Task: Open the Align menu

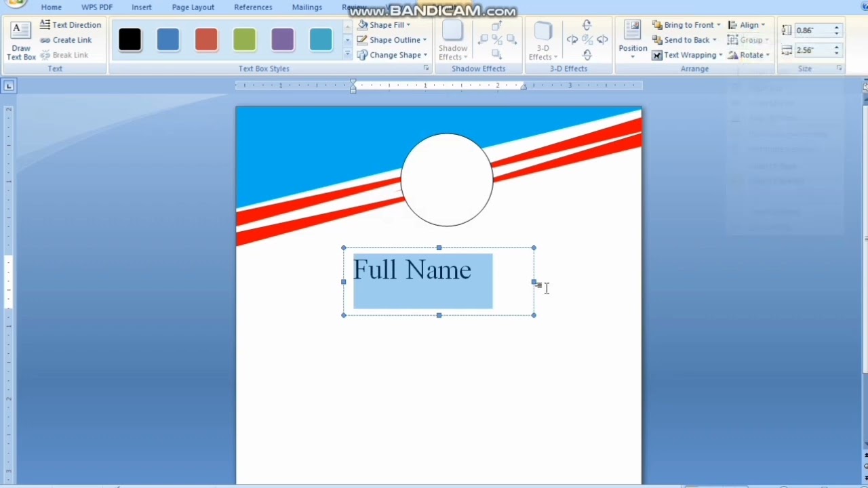Action: [747, 25]
